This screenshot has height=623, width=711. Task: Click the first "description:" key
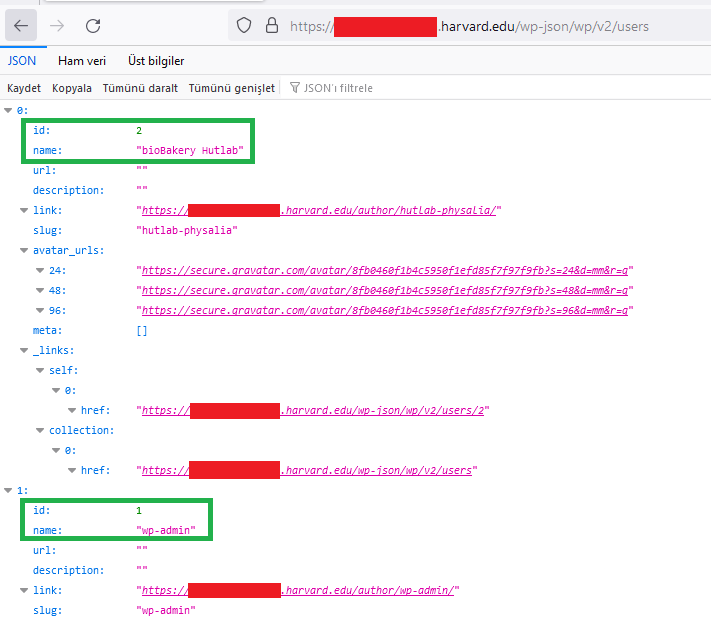point(68,190)
